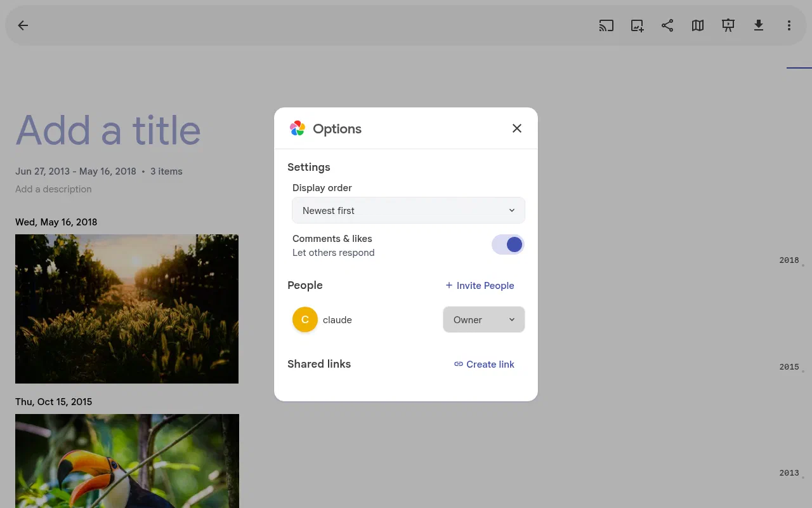812x508 pixels.
Task: Click the 'People' section label
Action: click(305, 285)
